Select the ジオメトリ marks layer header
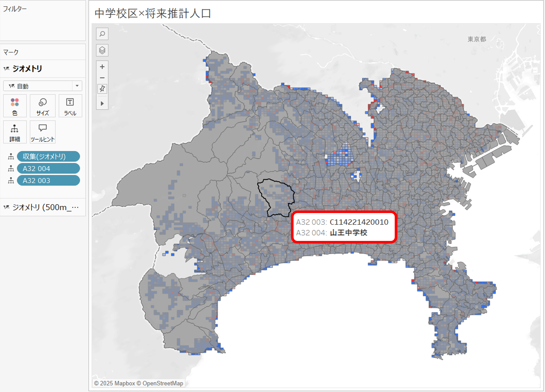Image resolution: width=545 pixels, height=392 pixels. click(43, 69)
